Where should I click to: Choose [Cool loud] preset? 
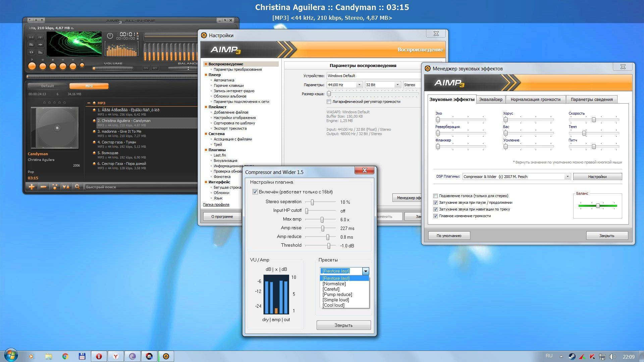(x=344, y=305)
